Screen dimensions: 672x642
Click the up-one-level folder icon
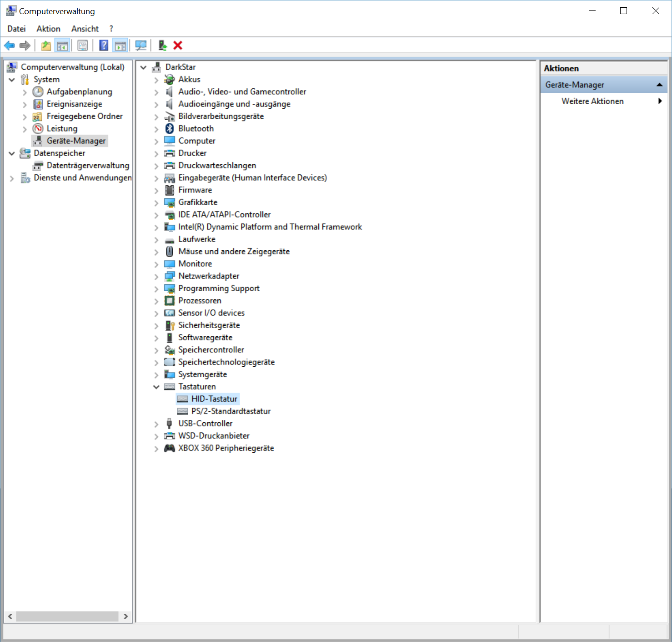[46, 45]
